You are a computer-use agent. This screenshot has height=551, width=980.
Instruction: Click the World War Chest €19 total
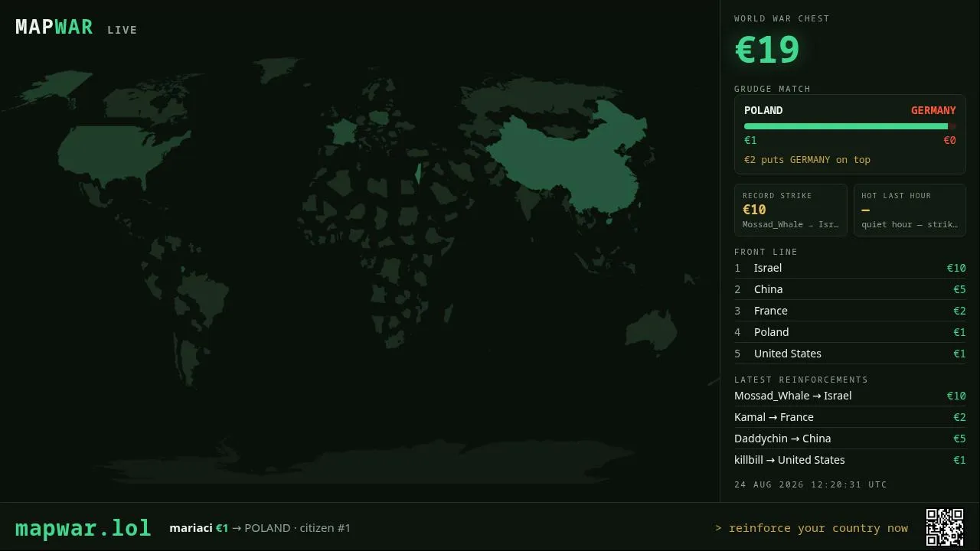[x=767, y=51]
